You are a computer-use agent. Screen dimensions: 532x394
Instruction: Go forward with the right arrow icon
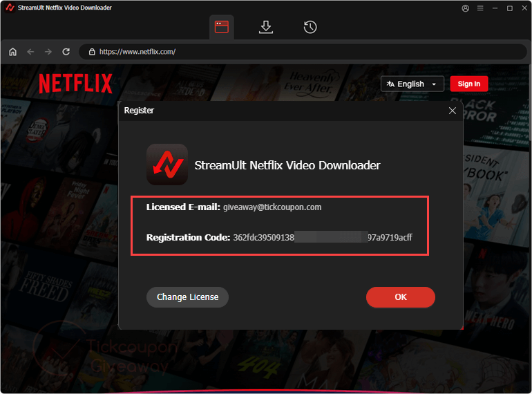click(x=48, y=52)
